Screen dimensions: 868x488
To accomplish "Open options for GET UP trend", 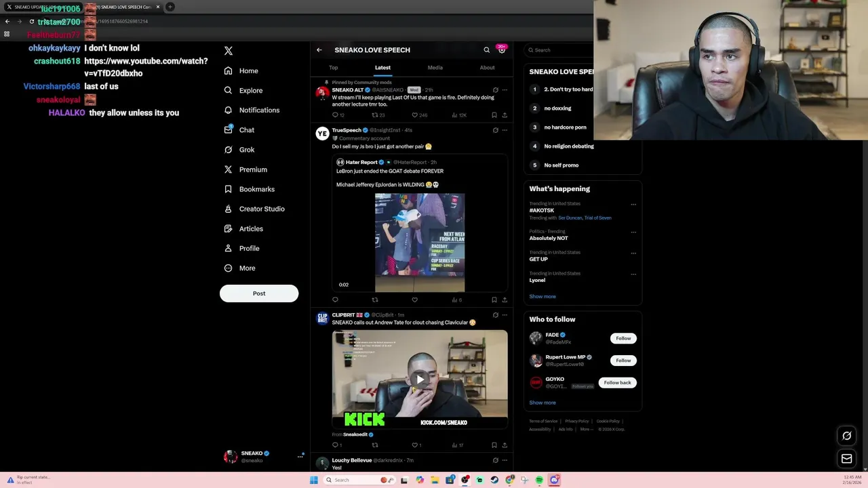I will [633, 253].
